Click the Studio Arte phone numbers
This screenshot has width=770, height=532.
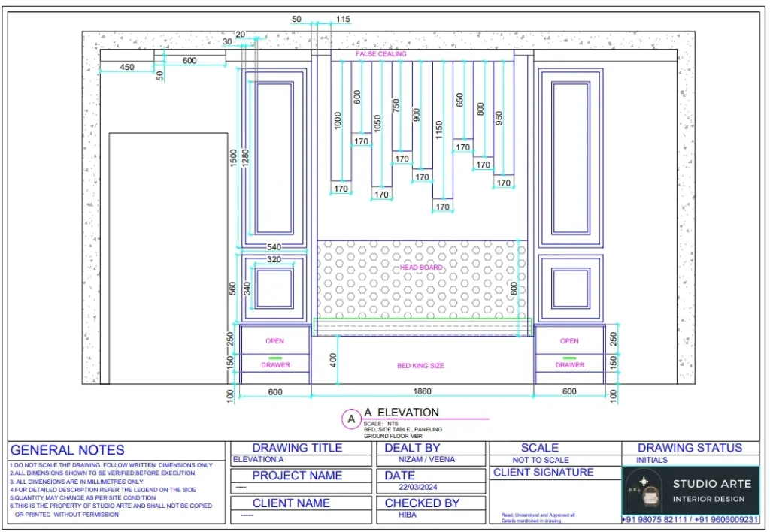(690, 519)
